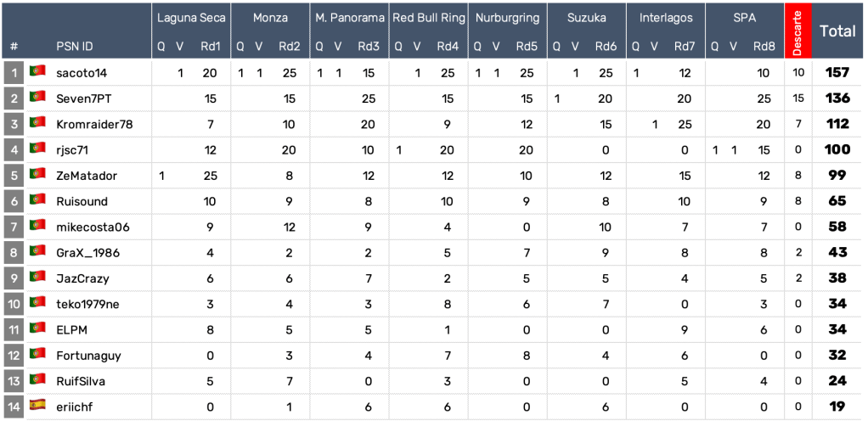Click the flag icon beside mikecosta06
The height and width of the screenshot is (421, 868).
[x=37, y=226]
